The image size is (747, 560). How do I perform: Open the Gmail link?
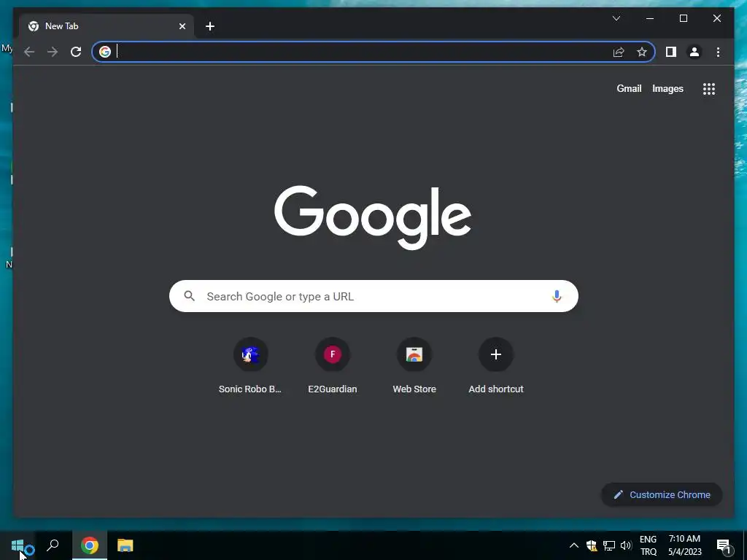pyautogui.click(x=629, y=88)
